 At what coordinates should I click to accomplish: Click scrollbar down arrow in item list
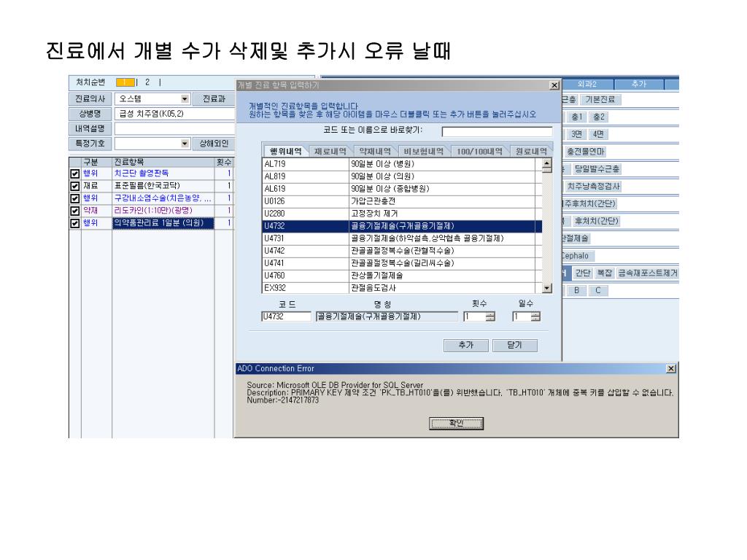pos(547,288)
